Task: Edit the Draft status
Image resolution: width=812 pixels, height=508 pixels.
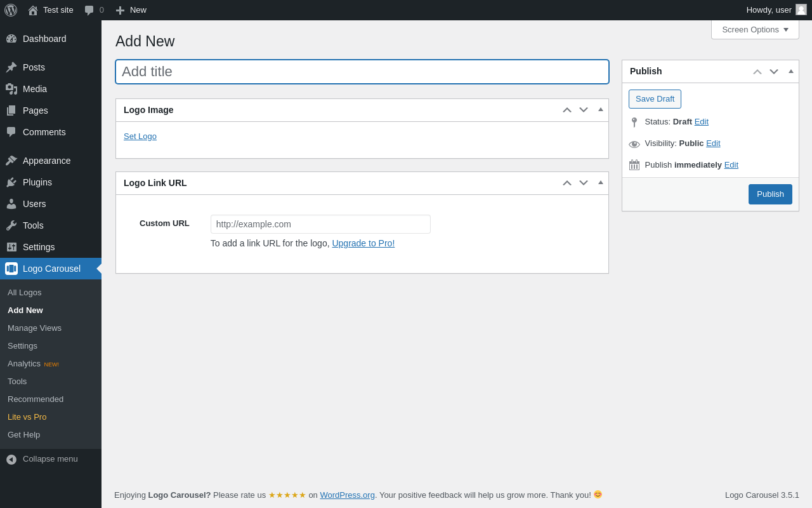Action: [x=702, y=122]
